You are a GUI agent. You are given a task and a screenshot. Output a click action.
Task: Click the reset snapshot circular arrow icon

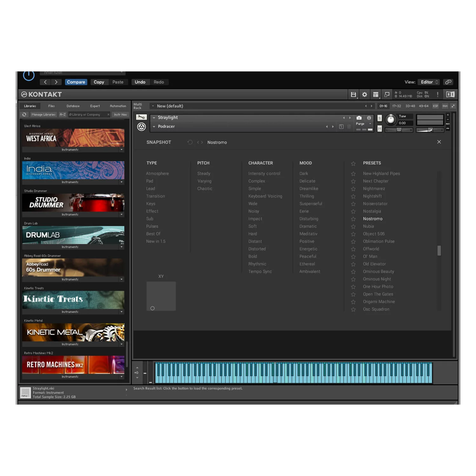pos(190,142)
